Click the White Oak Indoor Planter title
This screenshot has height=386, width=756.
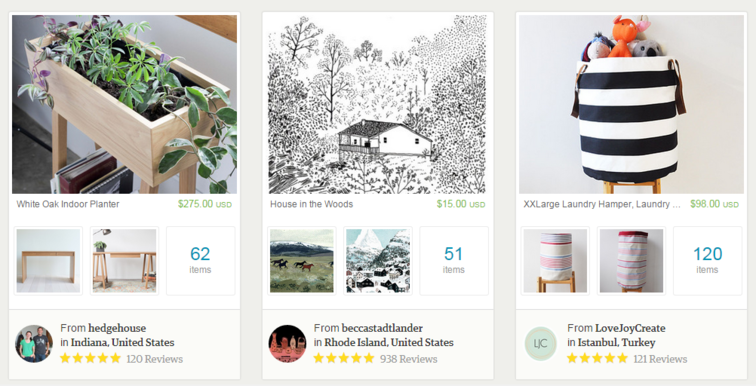coord(68,204)
